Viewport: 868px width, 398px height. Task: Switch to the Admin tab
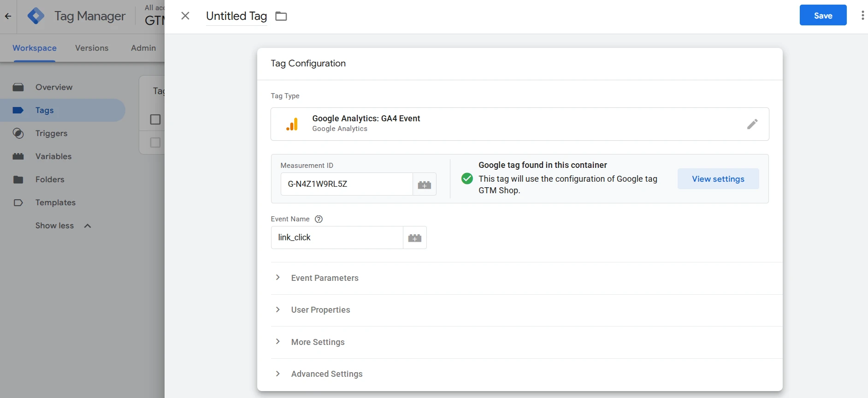point(143,48)
